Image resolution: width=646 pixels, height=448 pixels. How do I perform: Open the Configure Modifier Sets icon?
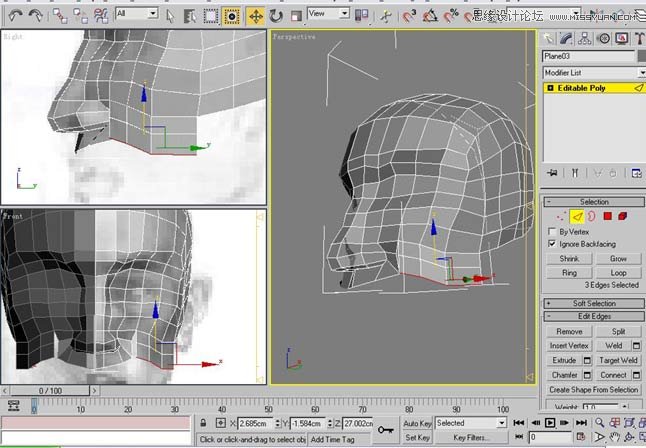pyautogui.click(x=637, y=173)
